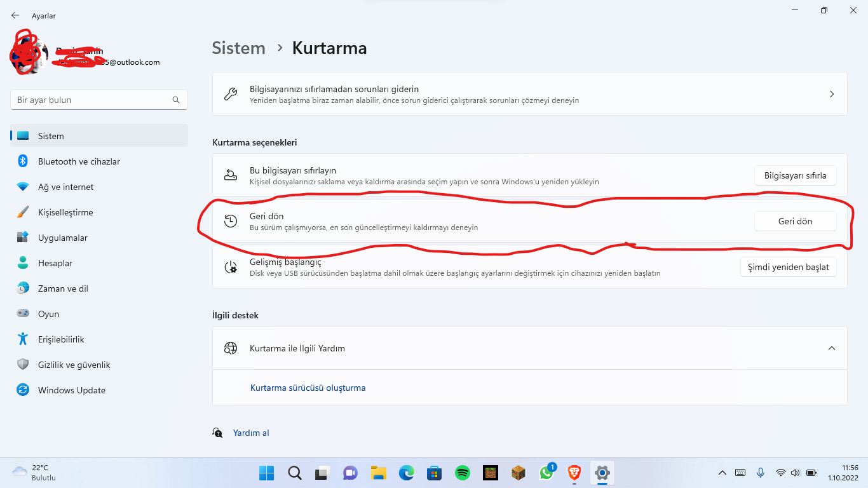
Task: Open WhatsApp from the taskbar
Action: point(546,473)
